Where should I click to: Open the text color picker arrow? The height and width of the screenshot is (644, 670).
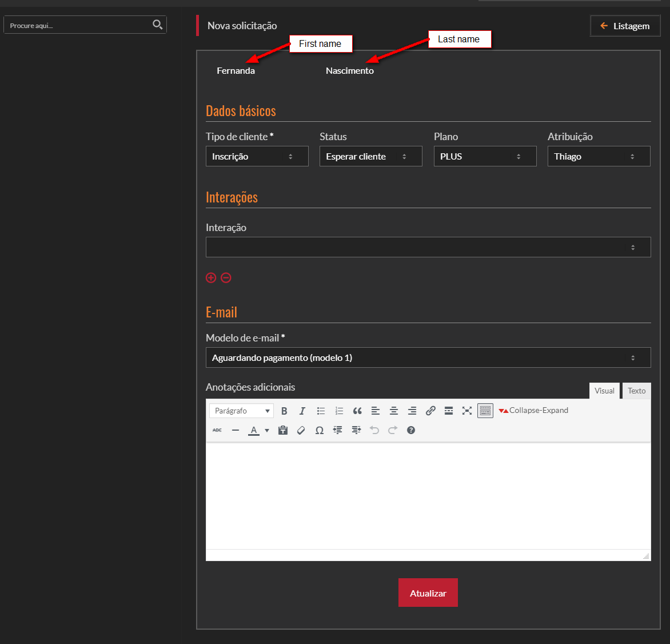pos(267,431)
